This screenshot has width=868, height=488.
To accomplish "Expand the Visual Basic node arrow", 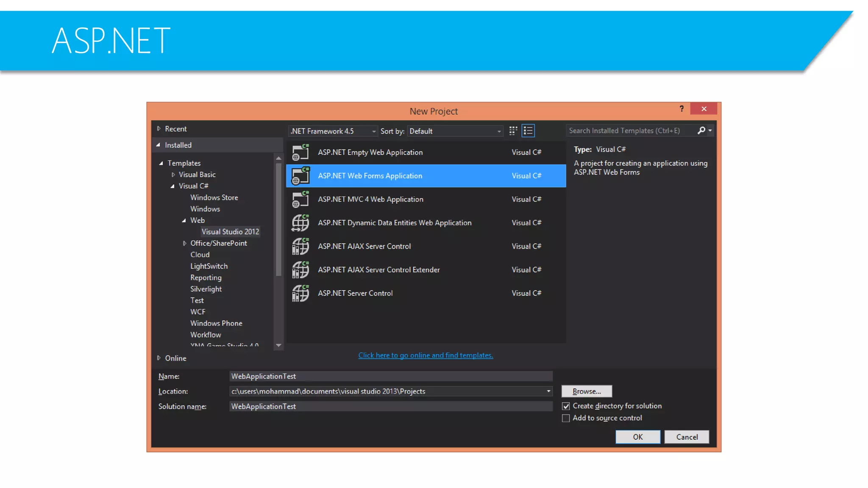I will 173,175.
